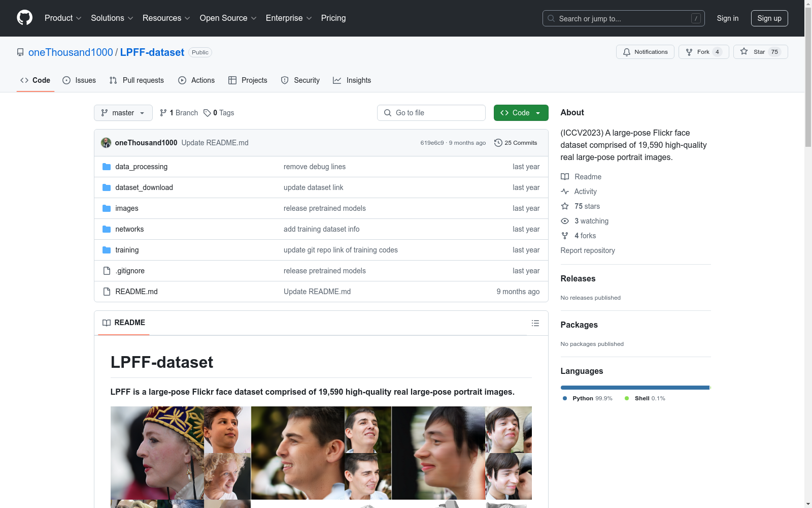Expand the Resources menu
812x508 pixels.
(x=166, y=18)
